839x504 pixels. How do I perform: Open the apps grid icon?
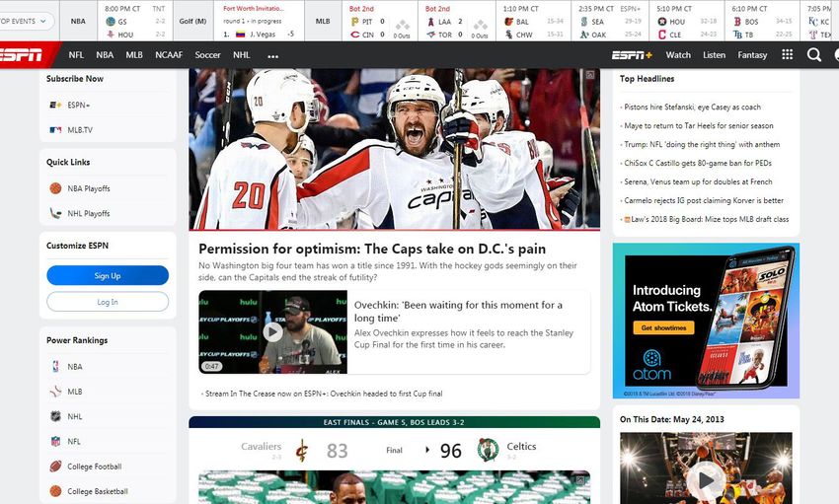point(787,54)
